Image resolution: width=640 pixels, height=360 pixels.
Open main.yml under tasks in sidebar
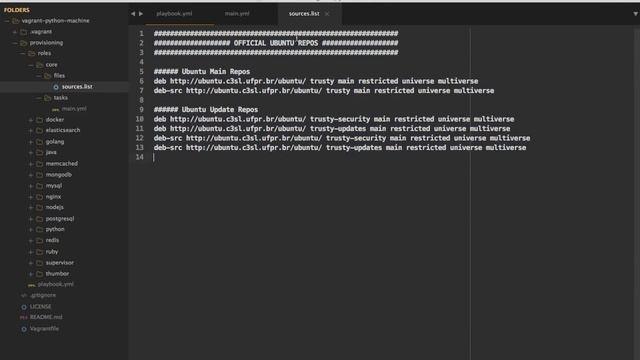74,109
